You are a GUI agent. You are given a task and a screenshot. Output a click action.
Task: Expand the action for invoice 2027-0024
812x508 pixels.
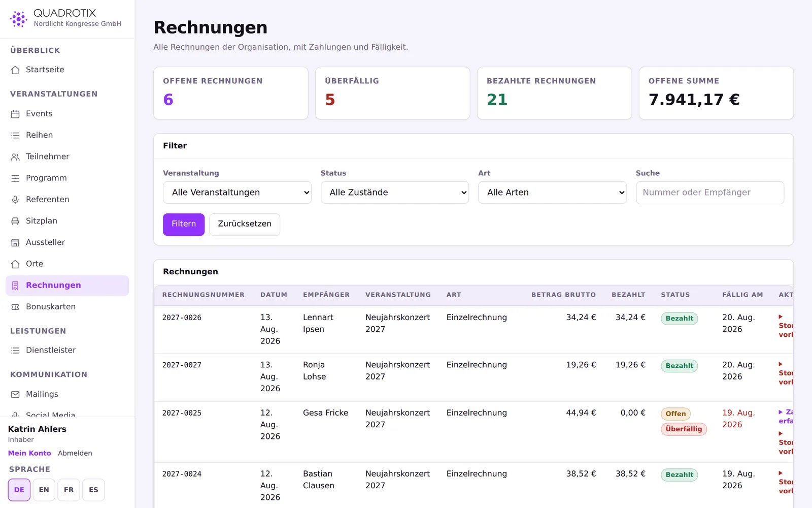coord(786,482)
